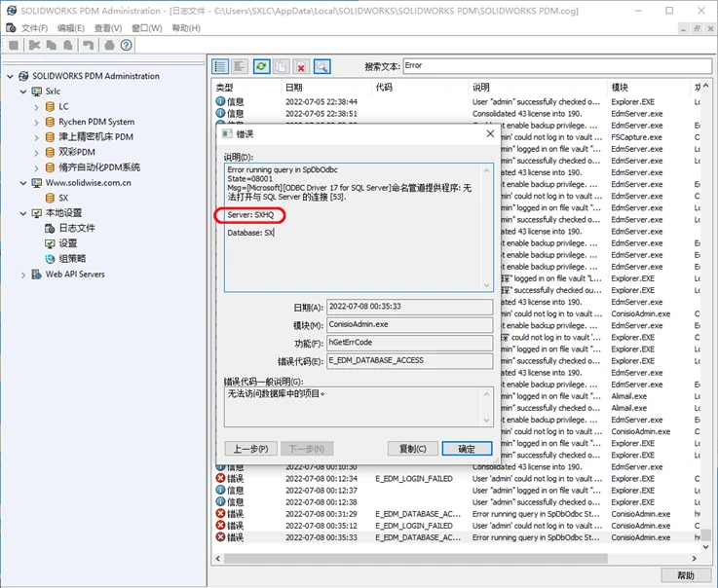
Task: Sort log by 代码 column header
Action: point(420,87)
